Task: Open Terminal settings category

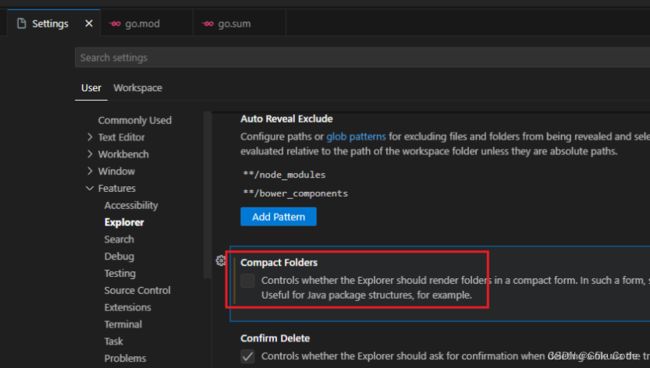Action: coord(123,324)
